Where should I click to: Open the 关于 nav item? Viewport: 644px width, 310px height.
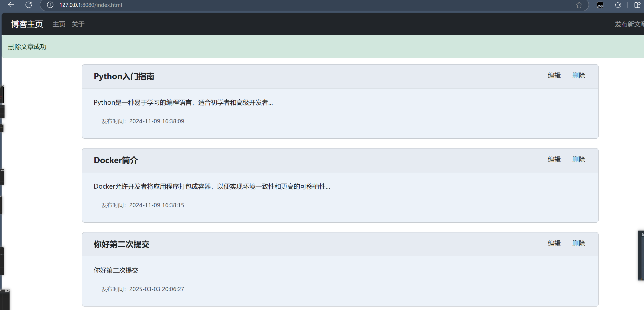click(x=78, y=24)
